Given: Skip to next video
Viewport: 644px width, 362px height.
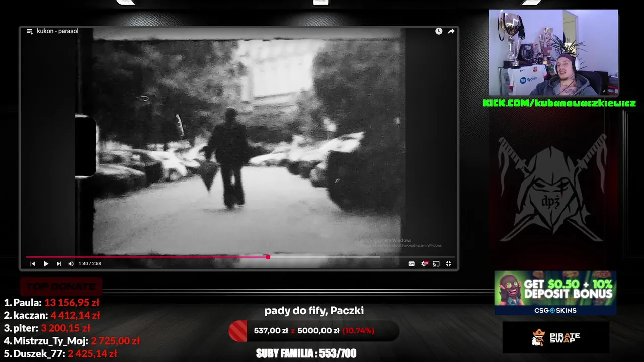Looking at the screenshot, I should tap(59, 264).
